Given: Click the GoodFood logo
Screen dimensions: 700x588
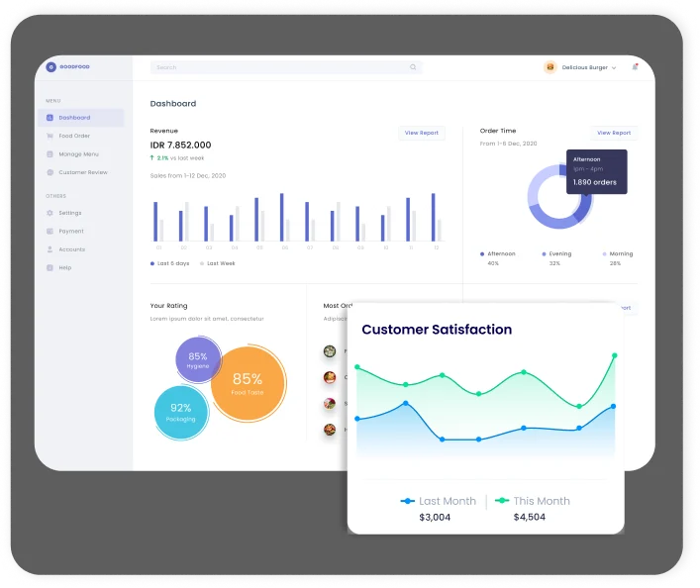Looking at the screenshot, I should click(x=51, y=67).
